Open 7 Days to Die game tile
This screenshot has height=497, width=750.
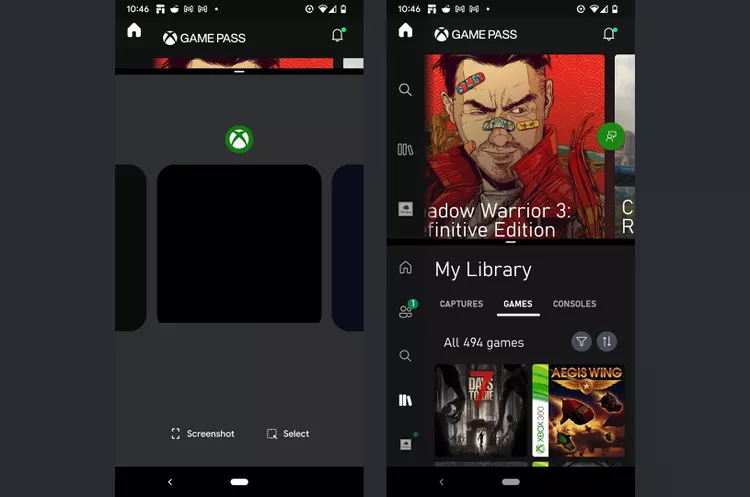click(481, 410)
